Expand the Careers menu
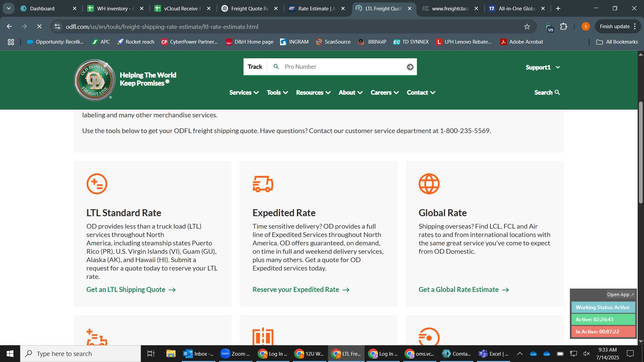644x362 pixels. tap(385, 93)
